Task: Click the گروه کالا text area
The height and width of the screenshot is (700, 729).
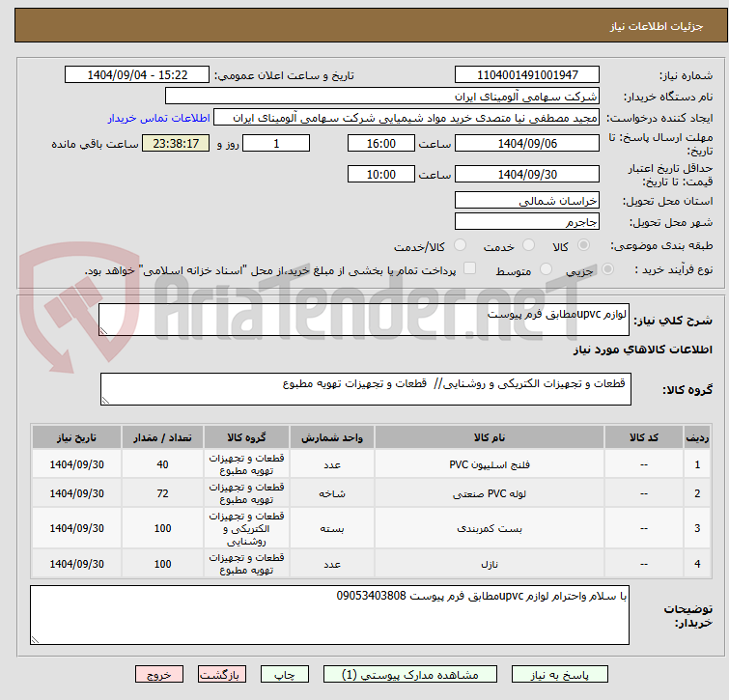Action: coord(365,389)
